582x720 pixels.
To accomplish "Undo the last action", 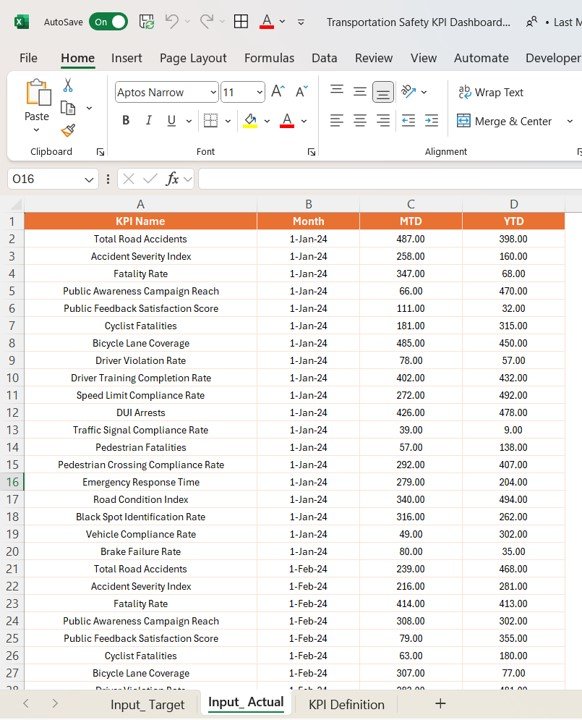I will 172,22.
